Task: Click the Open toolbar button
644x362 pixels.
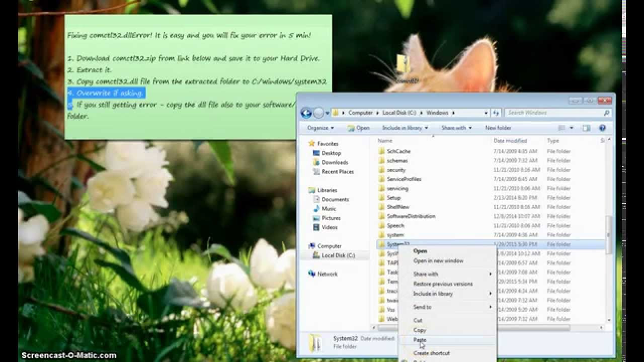Action: pos(359,128)
